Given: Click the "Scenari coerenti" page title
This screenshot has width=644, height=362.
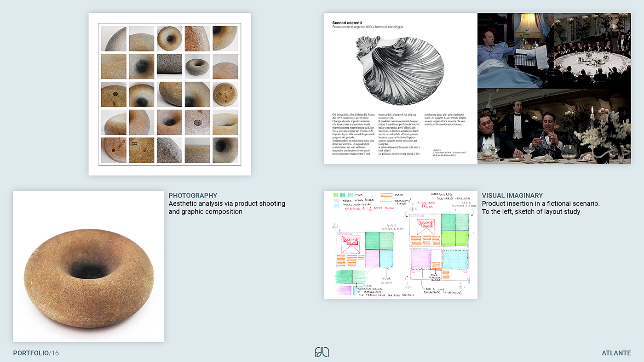Looking at the screenshot, I should click(x=347, y=22).
